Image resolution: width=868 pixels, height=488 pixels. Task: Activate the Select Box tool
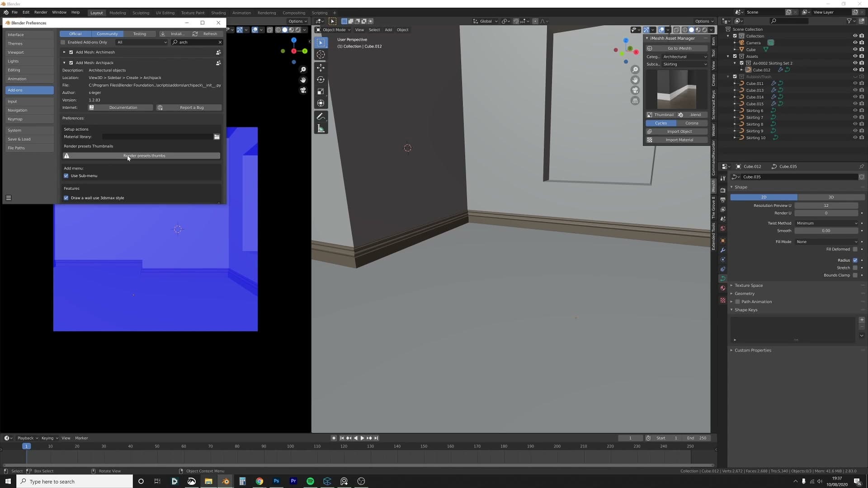(x=321, y=42)
